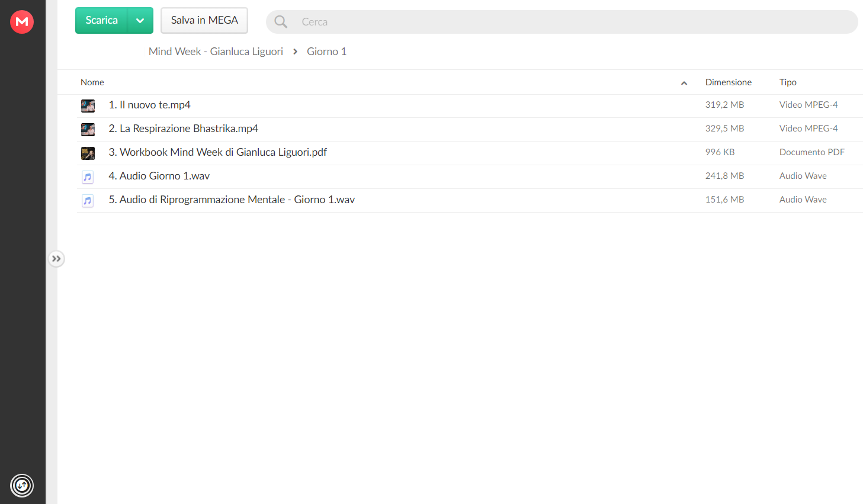Select the 4. Audio Giorno 1.wav row
This screenshot has width=863, height=504.
[469, 176]
